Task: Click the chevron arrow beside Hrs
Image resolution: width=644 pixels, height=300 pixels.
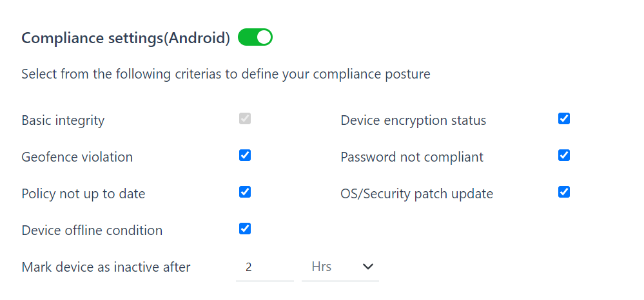Action: pos(368,267)
